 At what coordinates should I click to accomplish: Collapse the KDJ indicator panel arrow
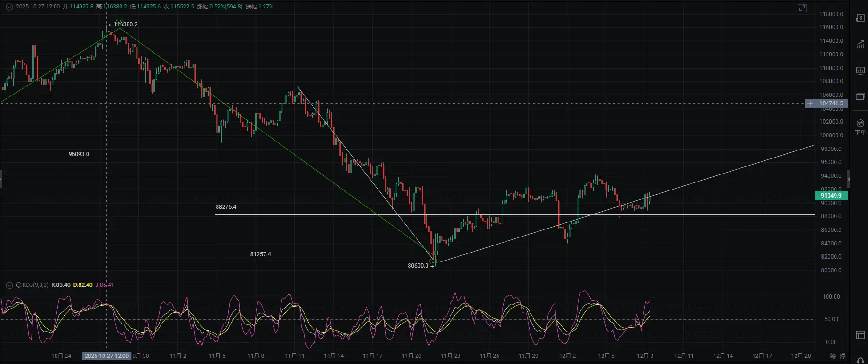tap(9, 285)
